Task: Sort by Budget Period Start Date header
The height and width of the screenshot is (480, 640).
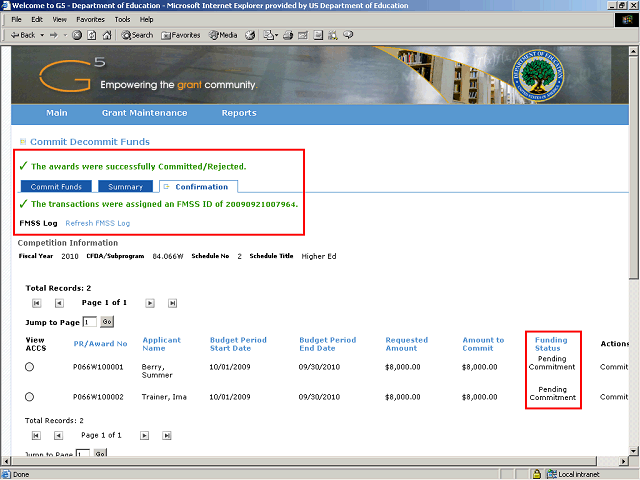Action: coord(238,344)
